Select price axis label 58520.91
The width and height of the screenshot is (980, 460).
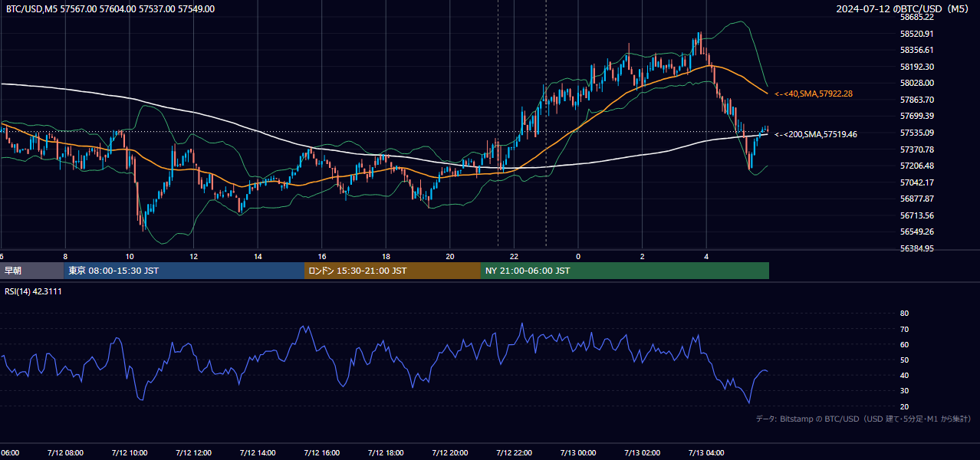916,34
